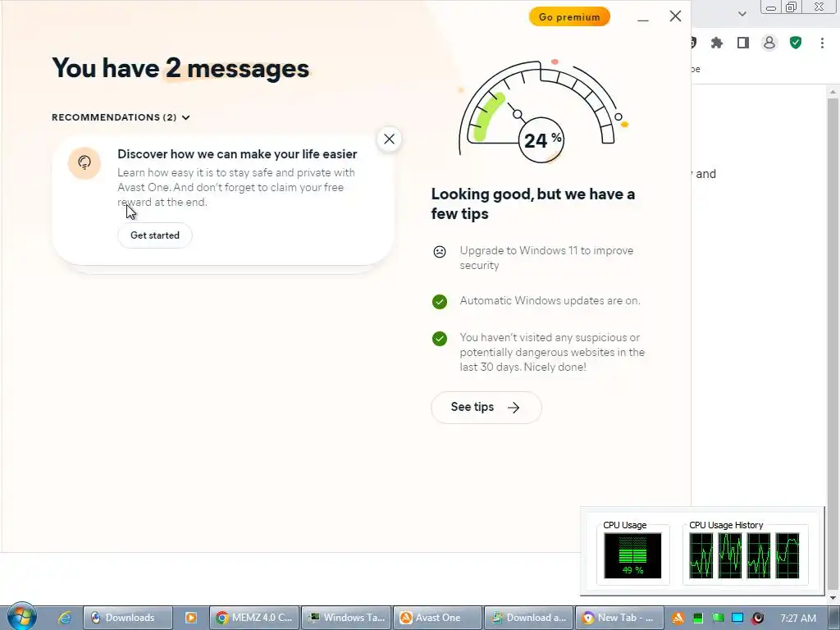Switch to MEMZ 4.0 Chrome taskbar item
This screenshot has height=630, width=840.
coord(254,618)
